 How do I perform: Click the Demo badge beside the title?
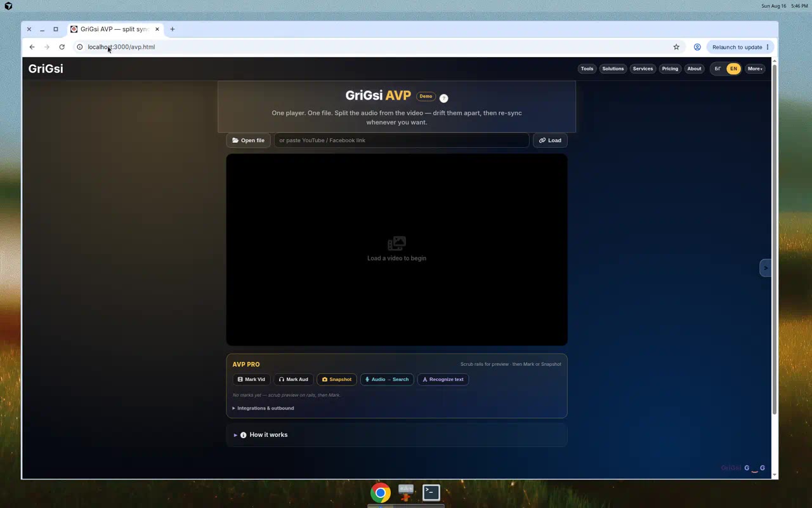click(426, 97)
